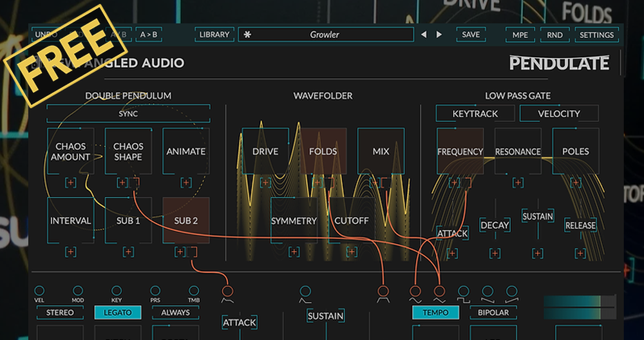Viewport: 644px width, 340px height.
Task: Toggle the SYNC switch
Action: 128,114
